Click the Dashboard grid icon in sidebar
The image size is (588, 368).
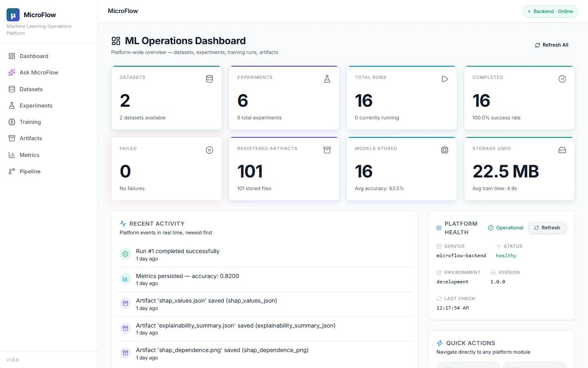(x=12, y=56)
